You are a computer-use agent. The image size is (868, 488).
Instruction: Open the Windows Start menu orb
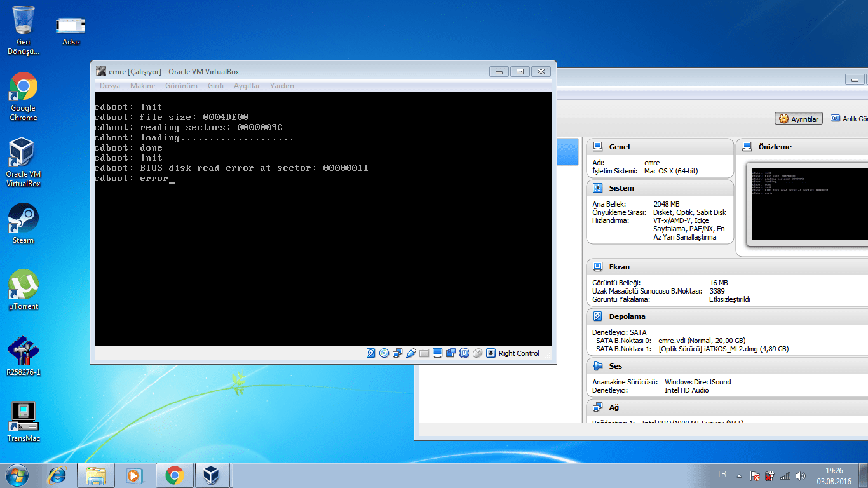(x=17, y=475)
